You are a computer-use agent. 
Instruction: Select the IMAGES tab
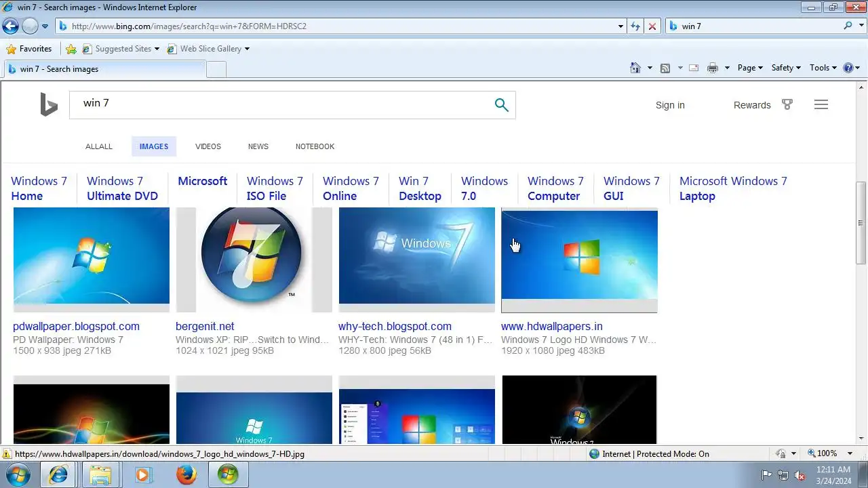coord(154,146)
